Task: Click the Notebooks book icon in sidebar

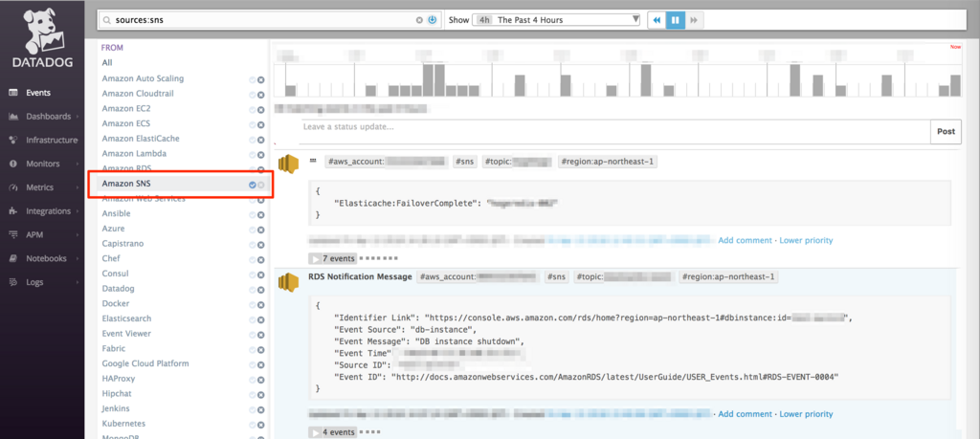Action: coord(13,258)
